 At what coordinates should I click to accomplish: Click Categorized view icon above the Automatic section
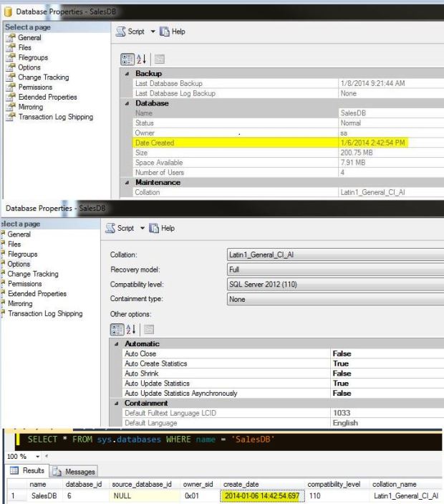pos(116,331)
